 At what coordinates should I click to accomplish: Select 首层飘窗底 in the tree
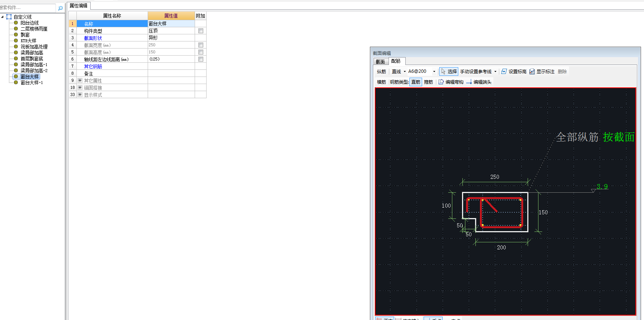coord(32,59)
